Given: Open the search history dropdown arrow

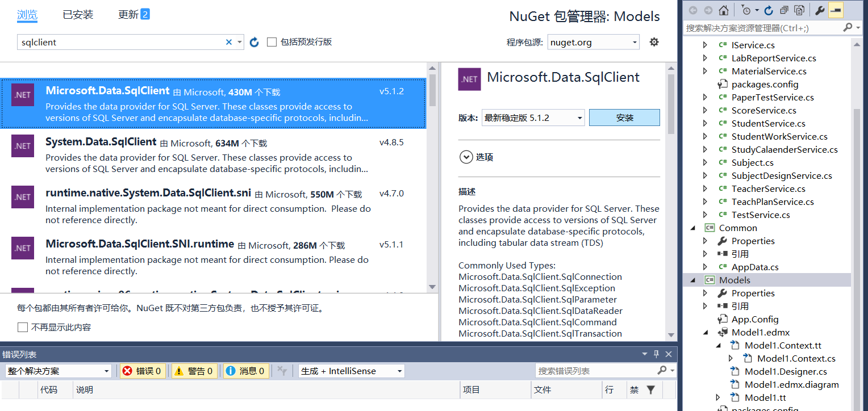Looking at the screenshot, I should [240, 42].
